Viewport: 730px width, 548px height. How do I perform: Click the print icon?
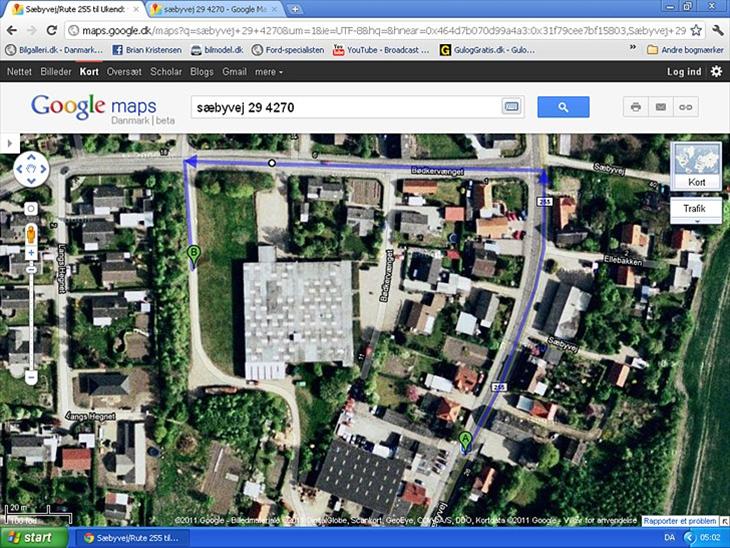(634, 107)
